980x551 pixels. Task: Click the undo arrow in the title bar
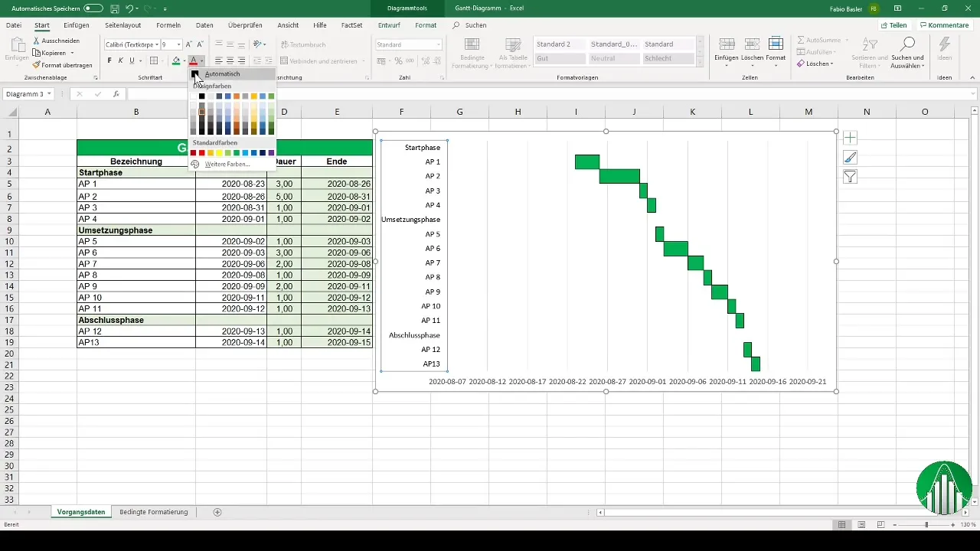(x=130, y=8)
